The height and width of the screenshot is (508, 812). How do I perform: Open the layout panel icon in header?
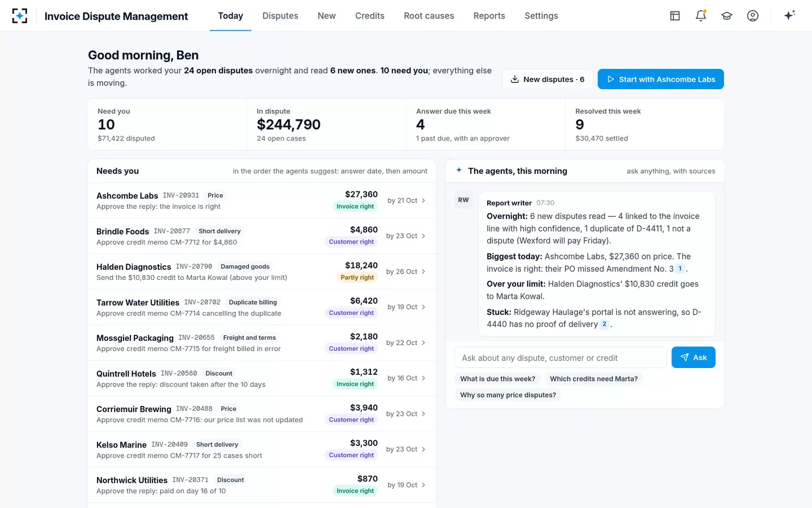click(x=675, y=16)
